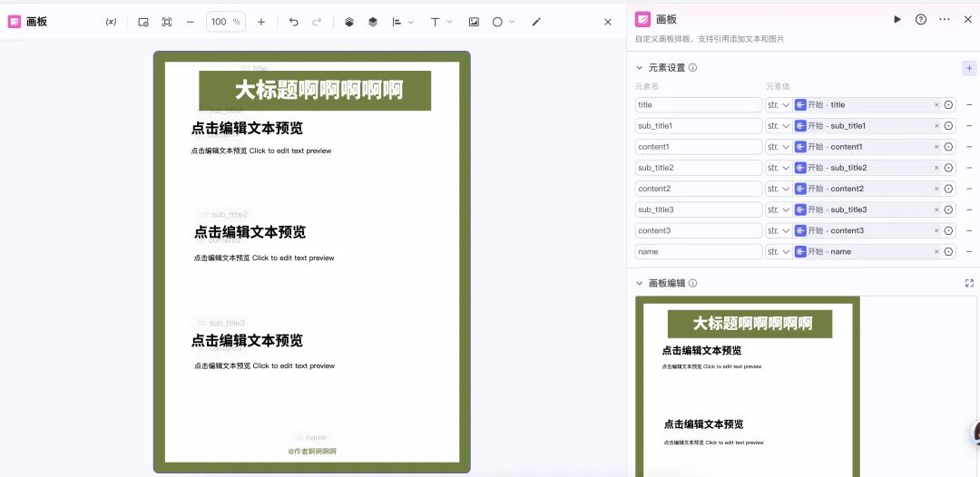Open type dropdown for title row

click(779, 105)
